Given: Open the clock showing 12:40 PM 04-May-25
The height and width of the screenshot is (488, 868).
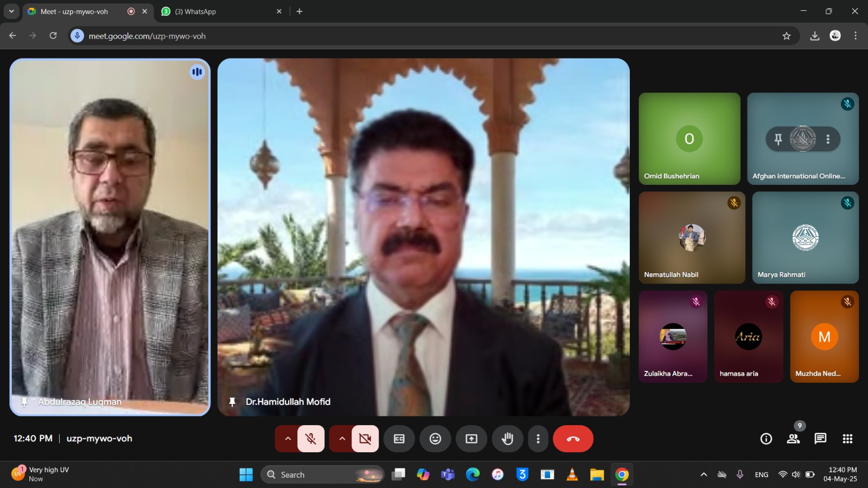Looking at the screenshot, I should coord(840,474).
